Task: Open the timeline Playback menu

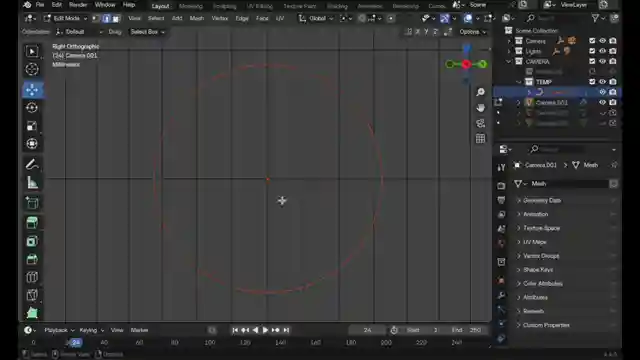Action: 59,330
